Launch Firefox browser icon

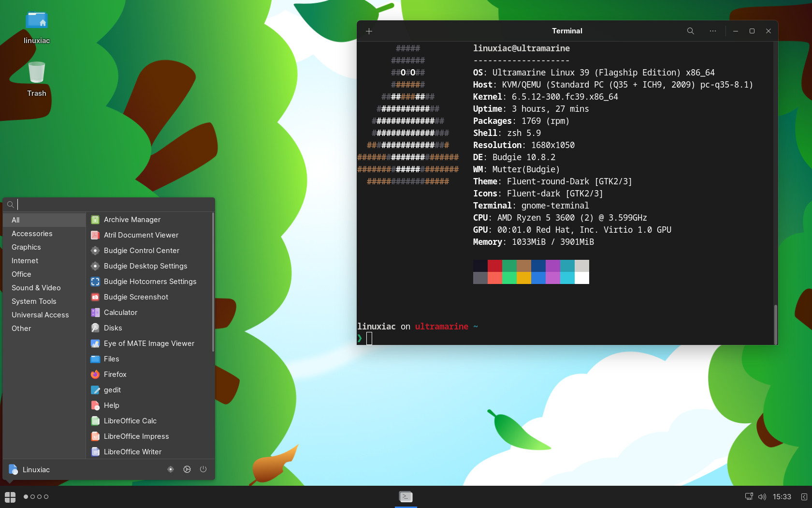tap(95, 374)
